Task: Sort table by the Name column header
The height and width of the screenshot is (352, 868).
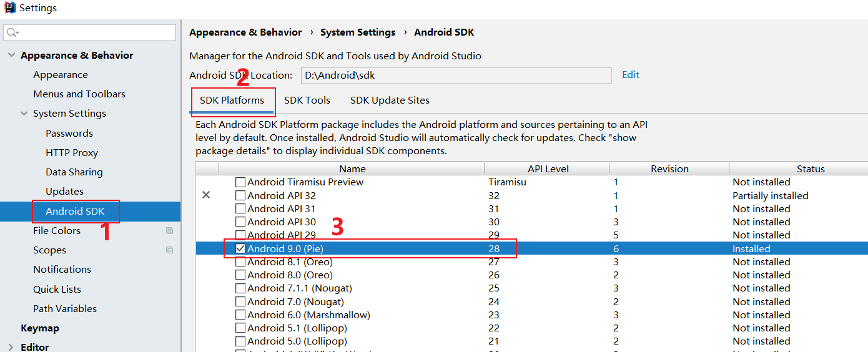Action: point(352,169)
